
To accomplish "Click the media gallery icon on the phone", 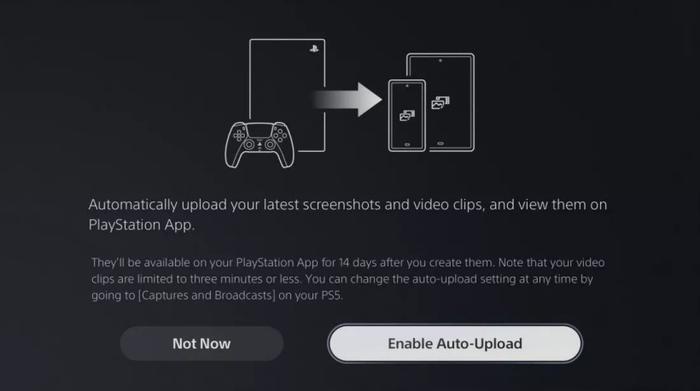I will click(x=407, y=116).
